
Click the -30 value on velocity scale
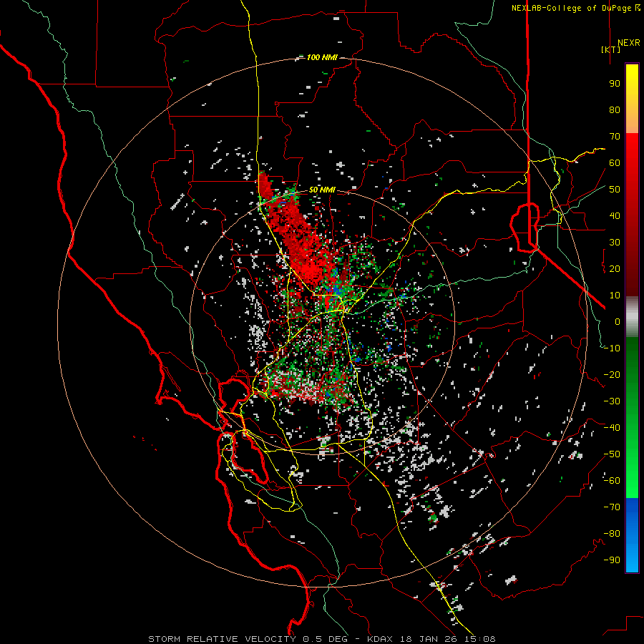coord(612,401)
